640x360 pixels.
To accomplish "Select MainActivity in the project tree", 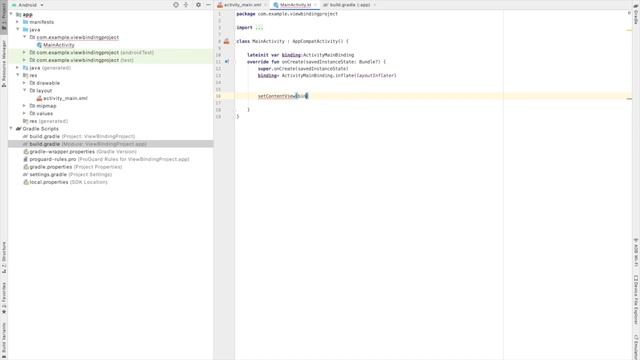I will pos(59,45).
